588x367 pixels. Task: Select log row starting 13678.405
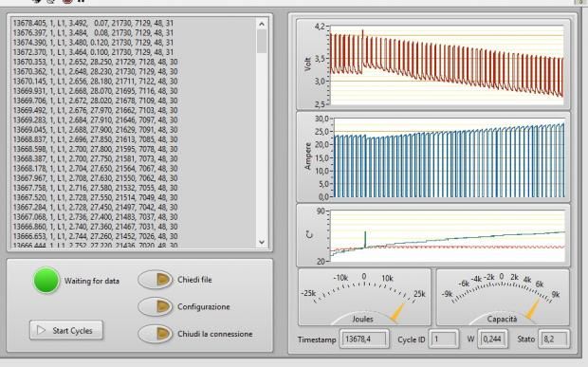(x=93, y=23)
